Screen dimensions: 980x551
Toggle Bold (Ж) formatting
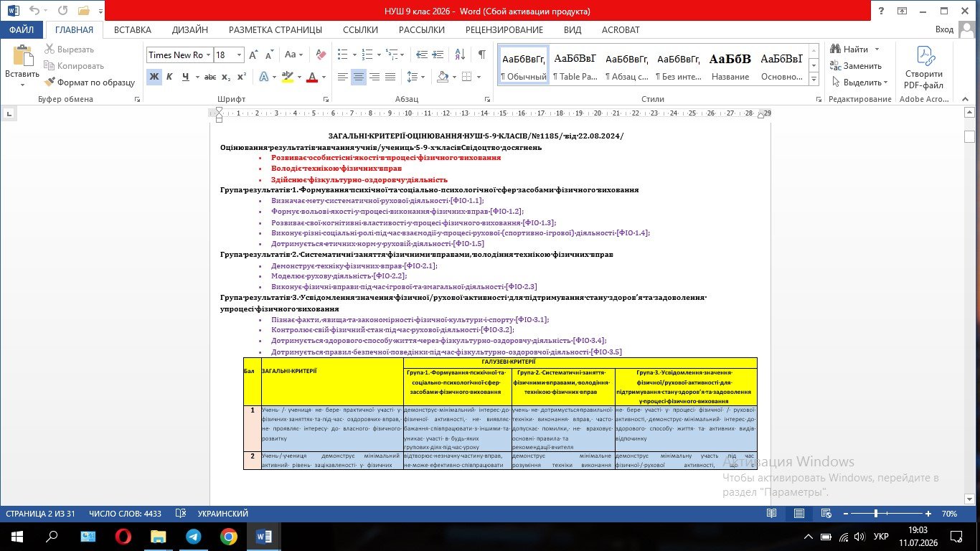(x=154, y=77)
